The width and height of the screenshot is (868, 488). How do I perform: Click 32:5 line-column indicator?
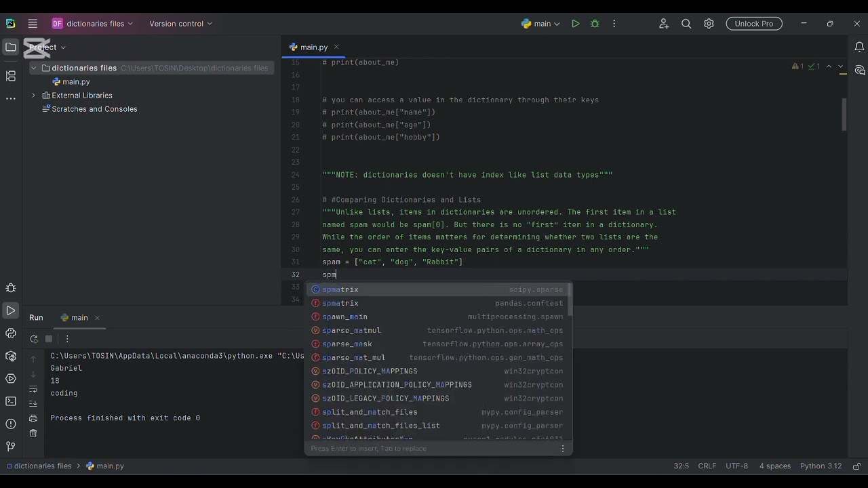(681, 466)
